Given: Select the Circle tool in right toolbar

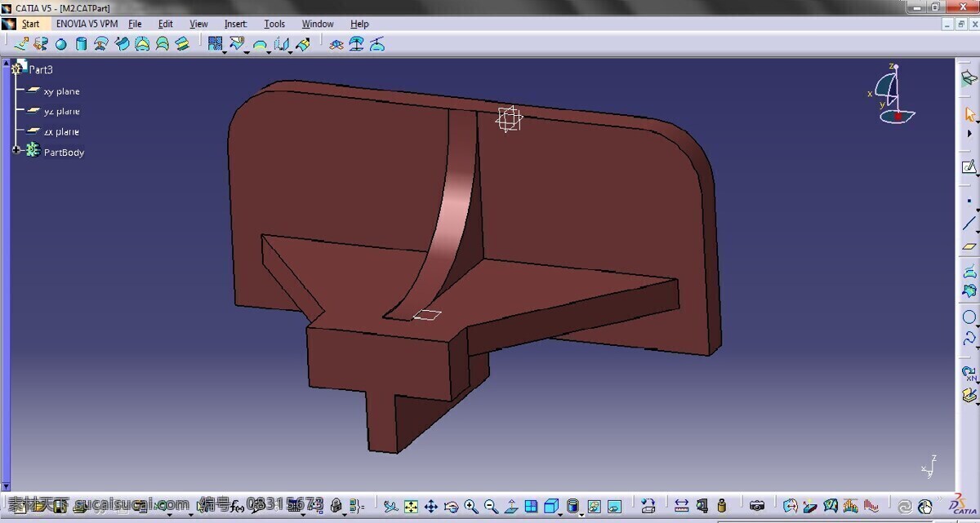Looking at the screenshot, I should click(969, 317).
